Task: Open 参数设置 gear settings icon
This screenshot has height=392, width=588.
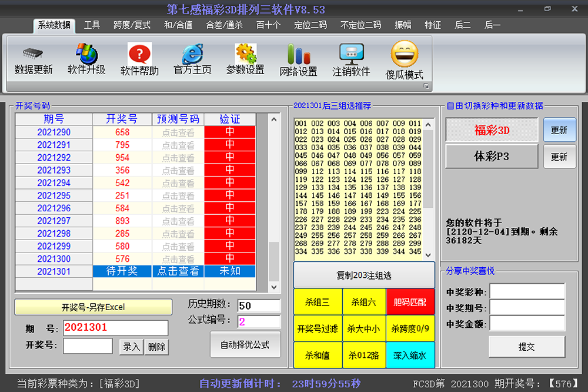Action: click(x=245, y=54)
